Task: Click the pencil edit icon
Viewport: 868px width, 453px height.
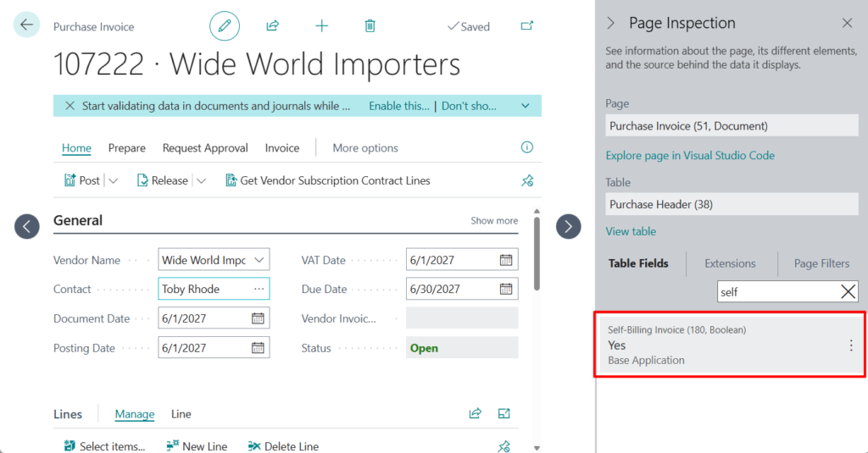Action: click(x=225, y=26)
